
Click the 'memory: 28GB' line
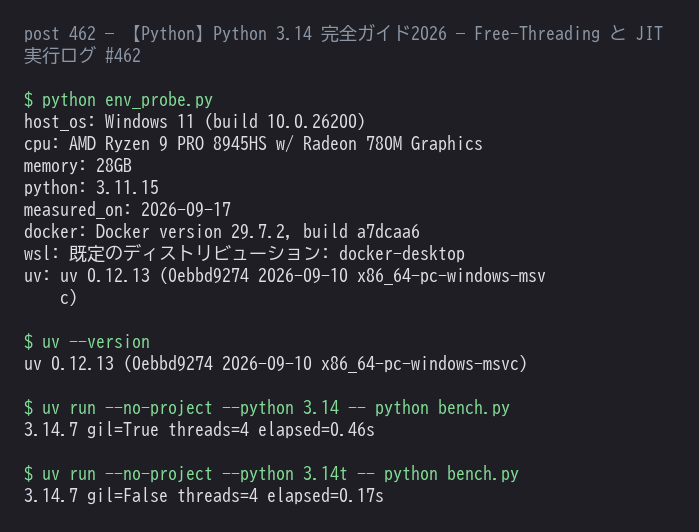coord(78,166)
